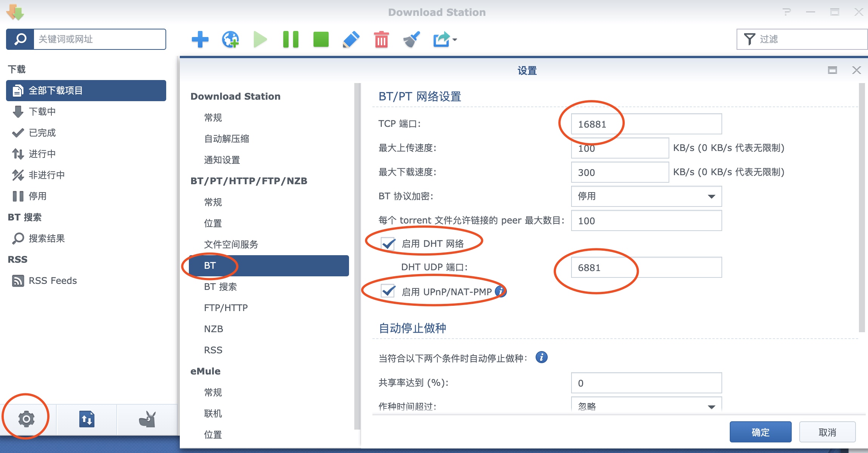Click info icon next to UPnP/NAT-PMP
This screenshot has height=453, width=868.
pos(500,291)
